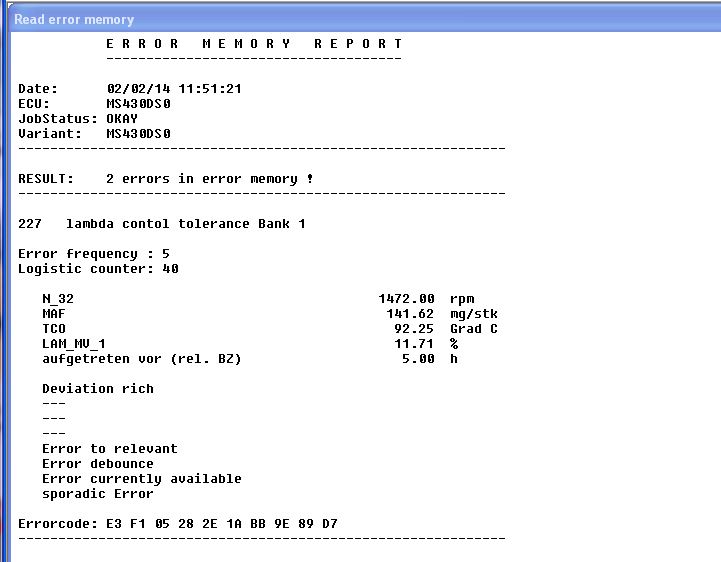721x562 pixels.
Task: Click the 'Error currently available' line
Action: (x=142, y=479)
